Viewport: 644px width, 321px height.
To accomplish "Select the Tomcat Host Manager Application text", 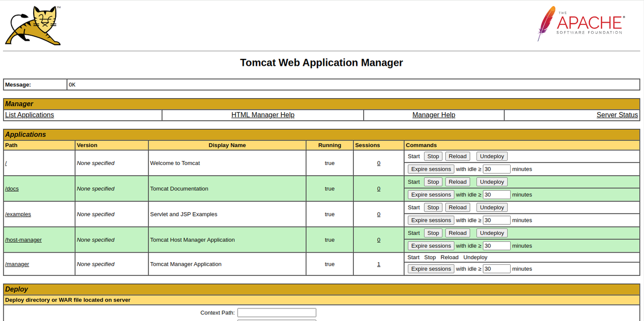I will (193, 240).
